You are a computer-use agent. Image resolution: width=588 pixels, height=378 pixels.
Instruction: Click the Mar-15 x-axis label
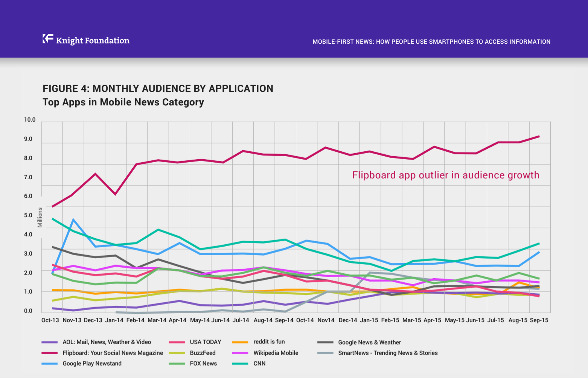tap(412, 320)
